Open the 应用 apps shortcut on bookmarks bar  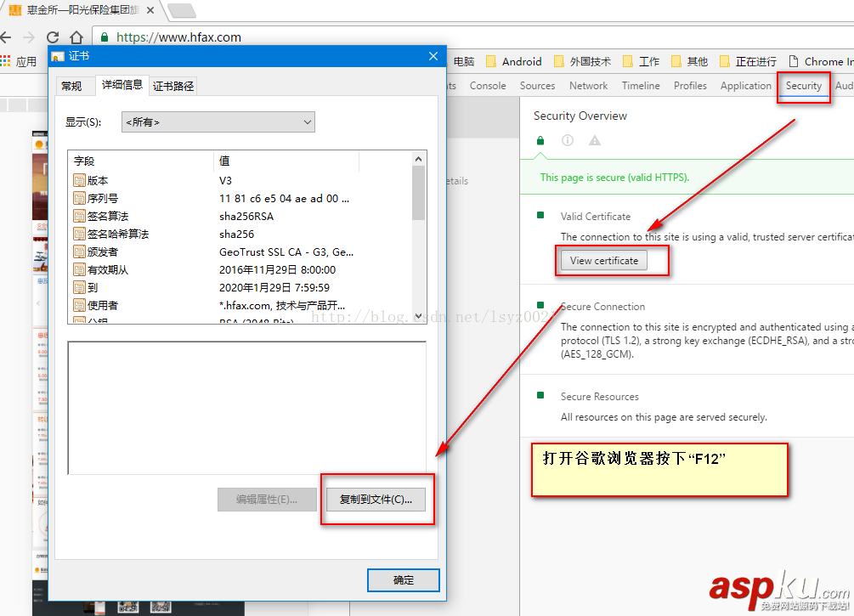(x=17, y=60)
